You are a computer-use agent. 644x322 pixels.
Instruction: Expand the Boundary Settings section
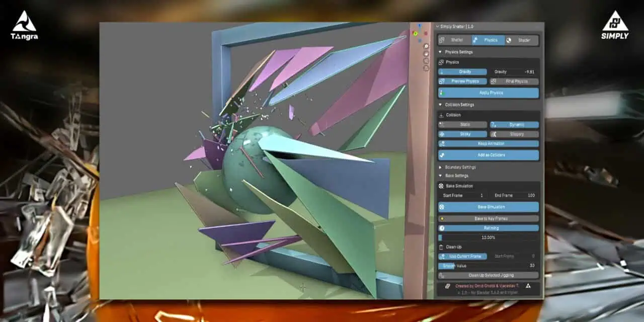(460, 167)
